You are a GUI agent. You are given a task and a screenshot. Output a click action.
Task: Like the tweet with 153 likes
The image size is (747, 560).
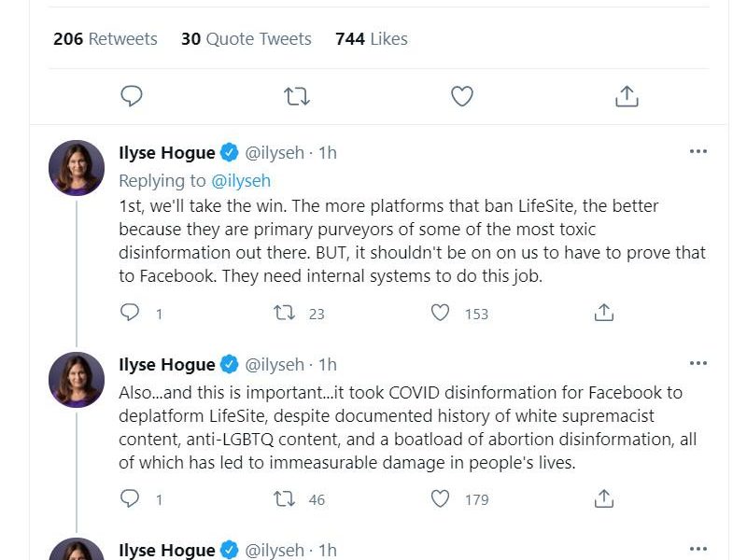coord(441,314)
